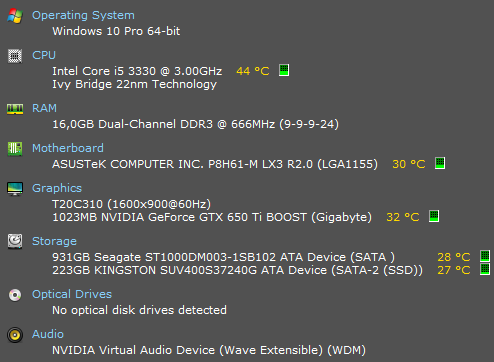Viewport: 494px width, 362px height.
Task: Open the RAM section link
Action: pos(44,108)
